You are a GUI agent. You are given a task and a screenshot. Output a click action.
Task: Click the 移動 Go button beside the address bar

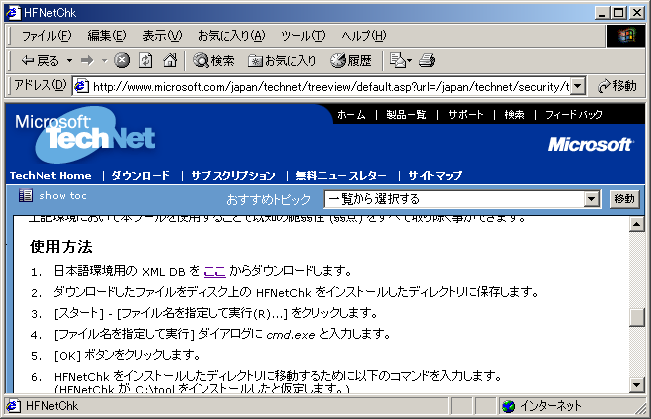click(x=617, y=86)
